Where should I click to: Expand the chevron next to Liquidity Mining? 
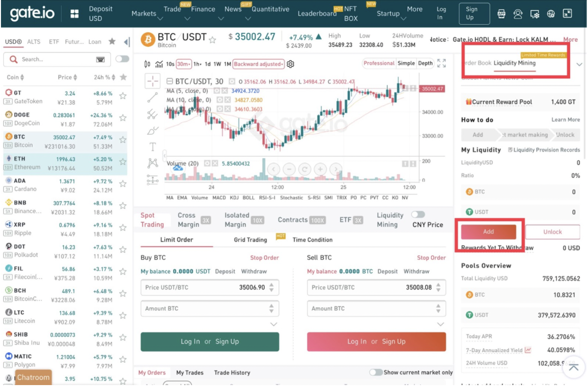coord(579,64)
